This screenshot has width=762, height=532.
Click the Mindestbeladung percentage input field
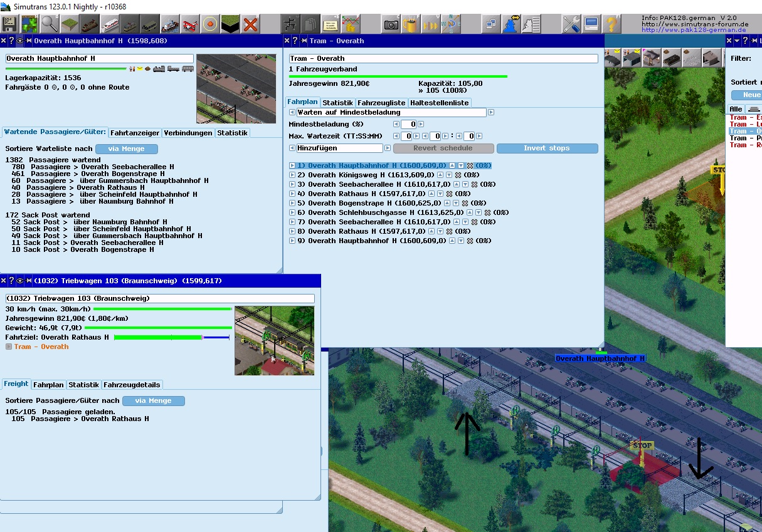pos(408,125)
